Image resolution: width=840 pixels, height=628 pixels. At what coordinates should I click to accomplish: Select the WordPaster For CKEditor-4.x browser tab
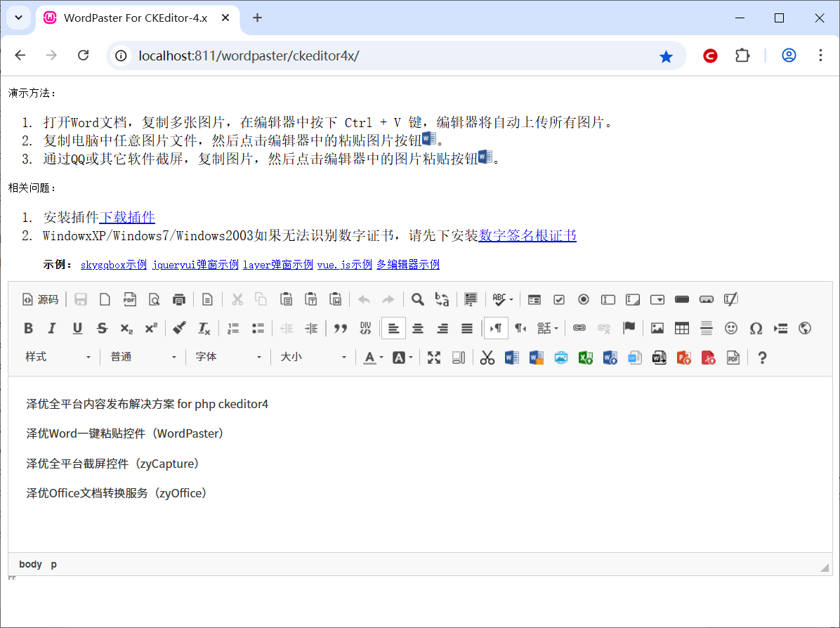point(135,18)
